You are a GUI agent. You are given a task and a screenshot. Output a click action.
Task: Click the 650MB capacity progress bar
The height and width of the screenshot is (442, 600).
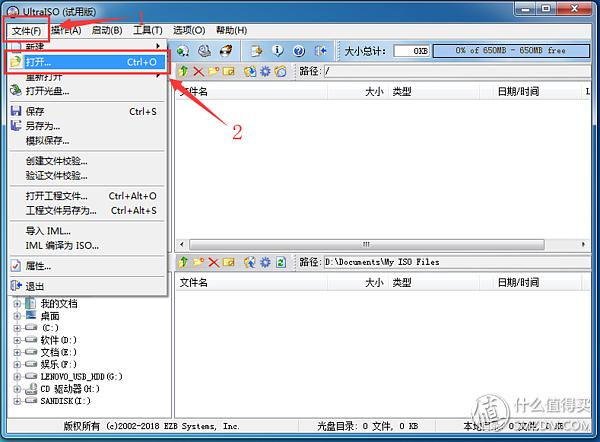(x=511, y=51)
